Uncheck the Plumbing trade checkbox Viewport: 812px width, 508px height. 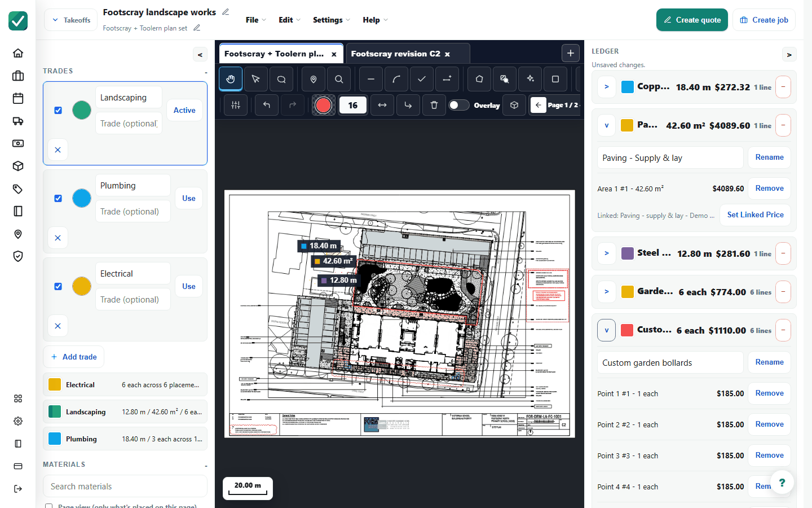pyautogui.click(x=58, y=198)
